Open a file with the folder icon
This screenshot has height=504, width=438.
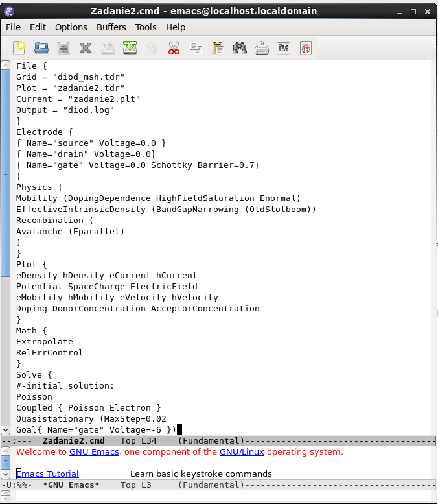(x=41, y=48)
